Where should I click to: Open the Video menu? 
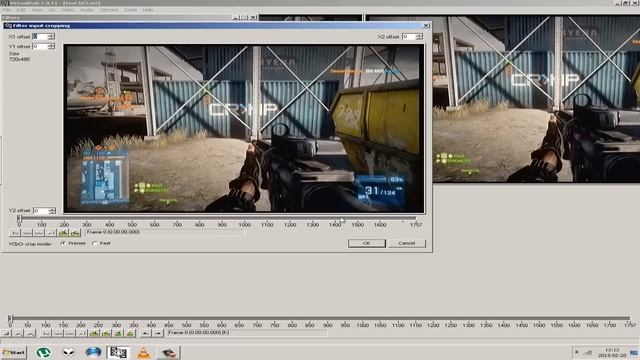[x=67, y=10]
